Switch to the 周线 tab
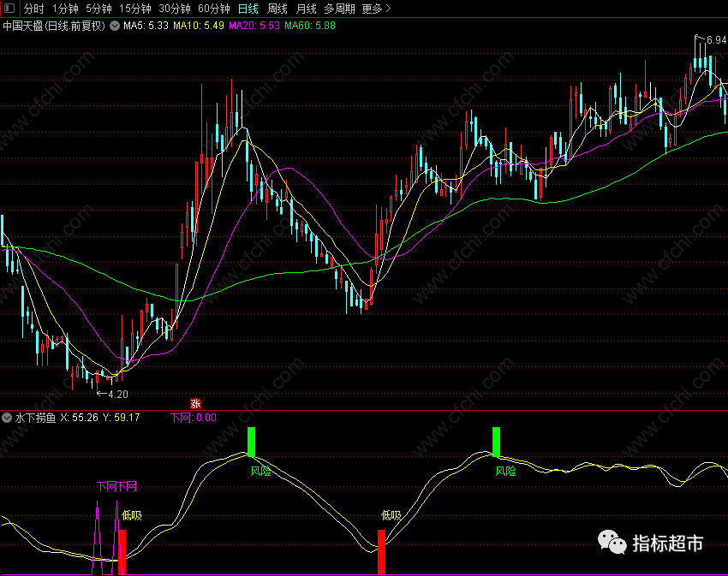This screenshot has height=576, width=728. [277, 9]
